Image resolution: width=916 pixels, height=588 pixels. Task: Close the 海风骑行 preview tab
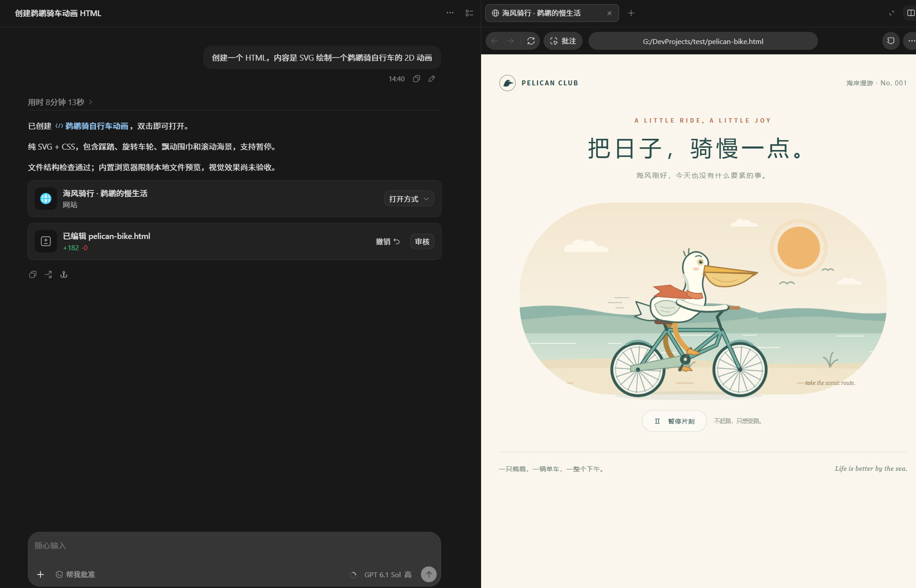[609, 13]
